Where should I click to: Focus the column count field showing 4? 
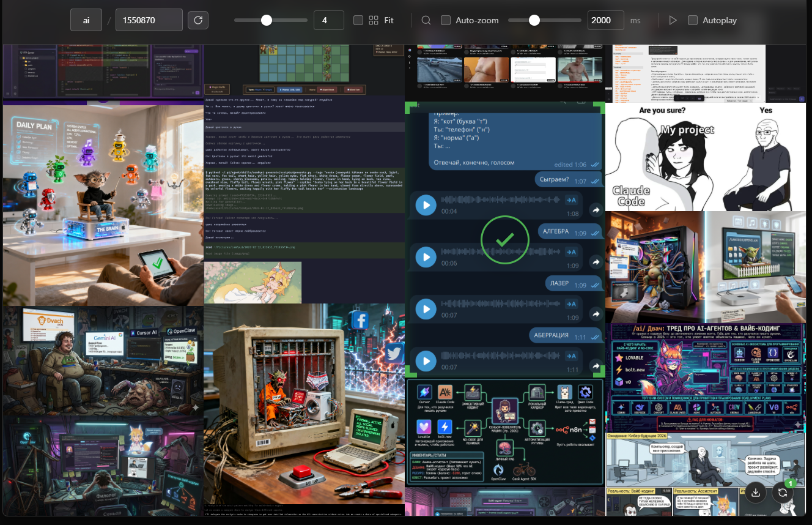[x=329, y=20]
